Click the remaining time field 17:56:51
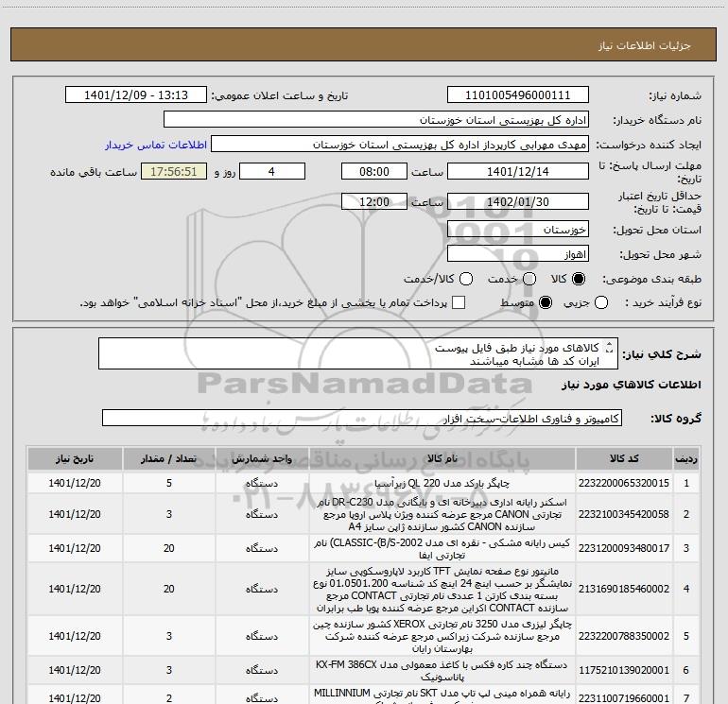This screenshot has height=704, width=728. [x=174, y=172]
